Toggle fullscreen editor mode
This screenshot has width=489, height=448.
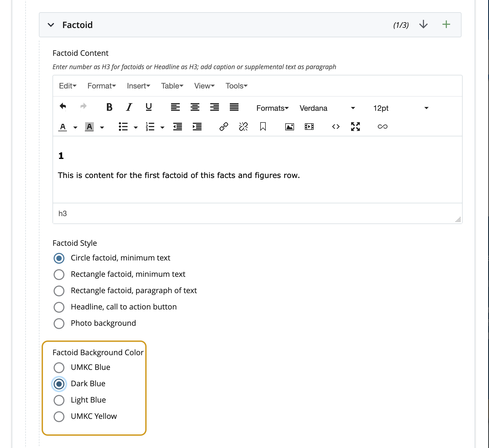point(355,127)
